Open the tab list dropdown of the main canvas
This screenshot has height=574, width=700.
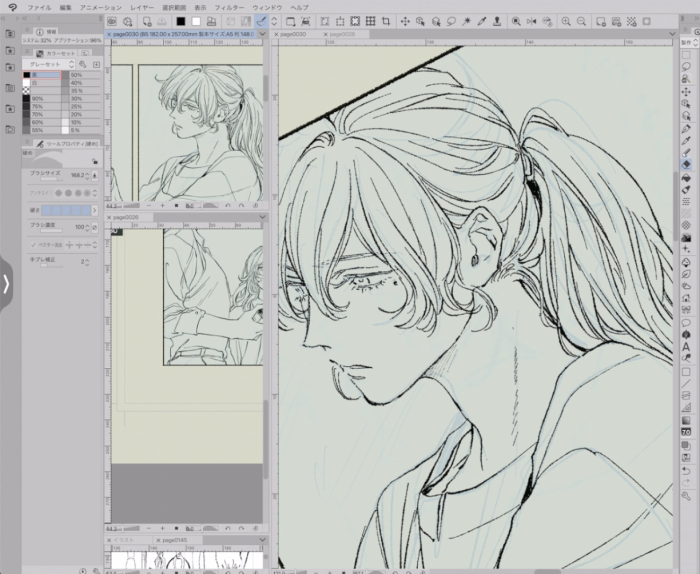[x=673, y=34]
